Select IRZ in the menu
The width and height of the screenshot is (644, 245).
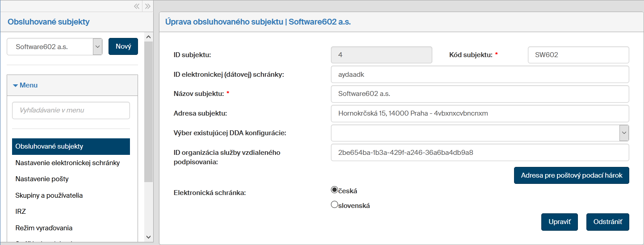coord(21,212)
